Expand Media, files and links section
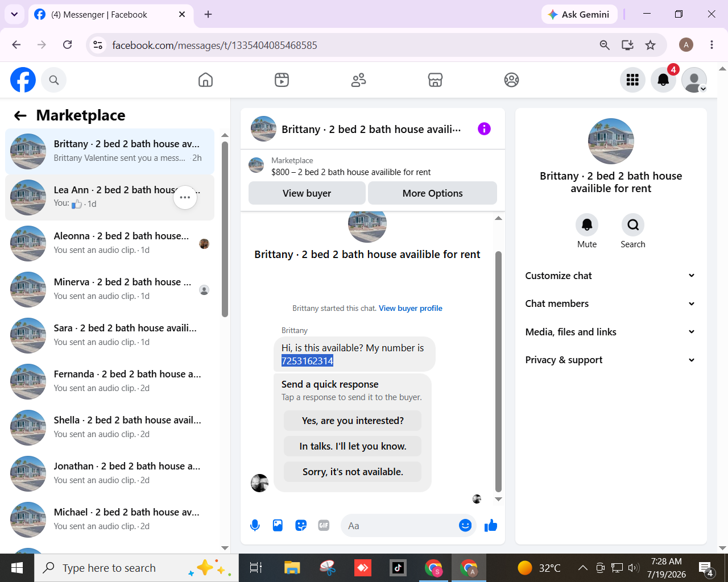Image resolution: width=728 pixels, height=582 pixels. tap(610, 332)
